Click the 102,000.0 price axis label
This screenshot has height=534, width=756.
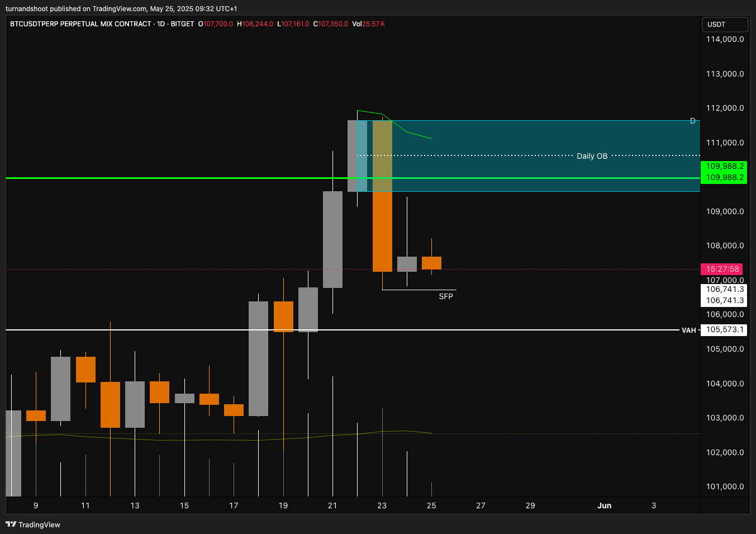pos(725,452)
